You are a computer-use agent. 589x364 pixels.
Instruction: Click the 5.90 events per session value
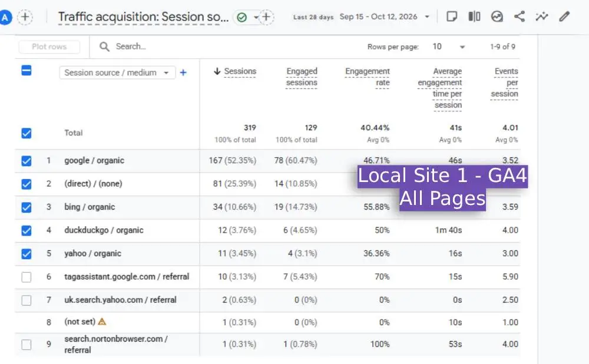pos(510,276)
